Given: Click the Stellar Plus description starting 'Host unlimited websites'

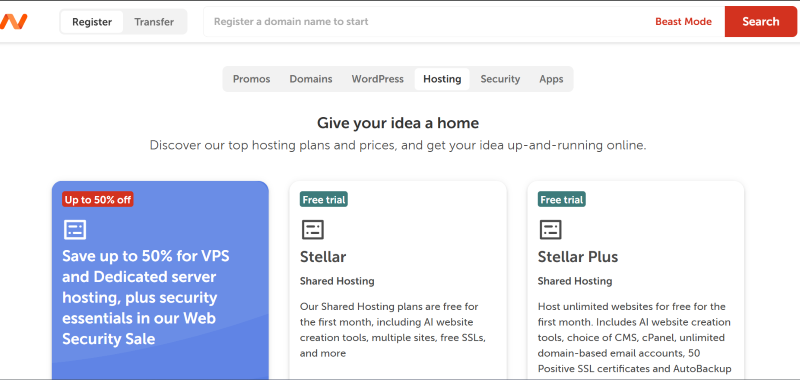Looking at the screenshot, I should coord(634,338).
